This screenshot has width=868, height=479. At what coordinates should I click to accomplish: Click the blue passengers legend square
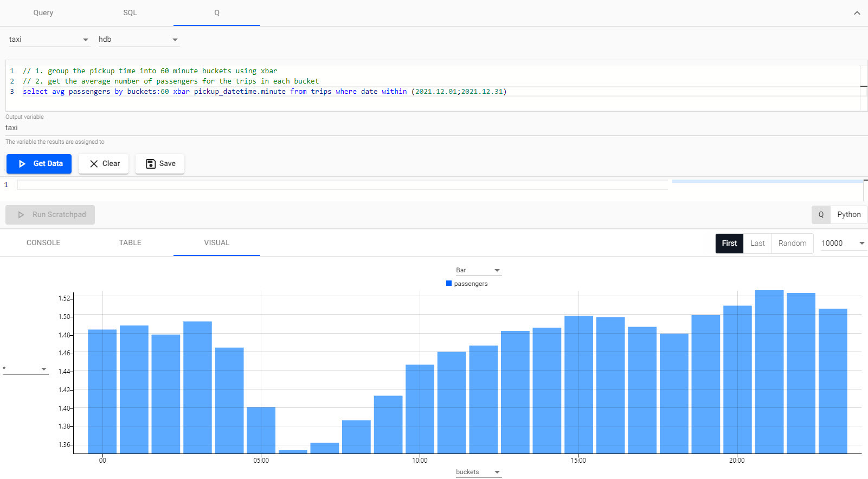point(449,283)
